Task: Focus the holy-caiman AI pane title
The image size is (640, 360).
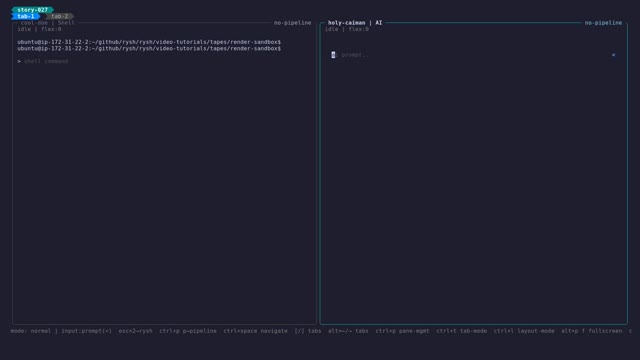Action: pyautogui.click(x=355, y=23)
